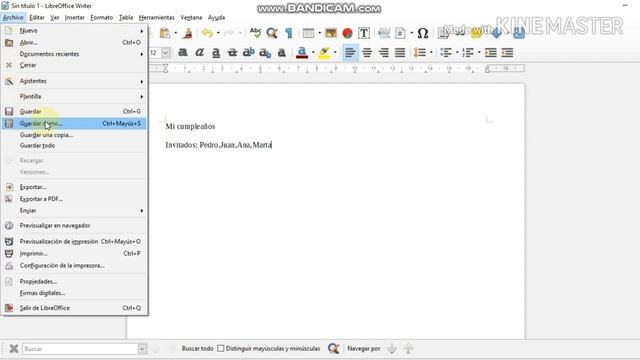Screen dimensions: 640x360
Task: Apply superscript formatting icon
Action: [x=249, y=52]
